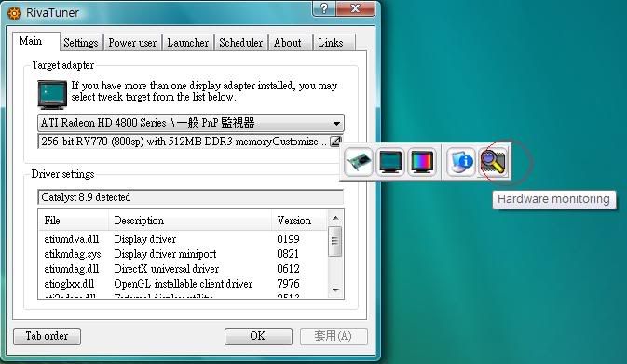Click the Display driver description cell
627x364 pixels.
point(145,239)
